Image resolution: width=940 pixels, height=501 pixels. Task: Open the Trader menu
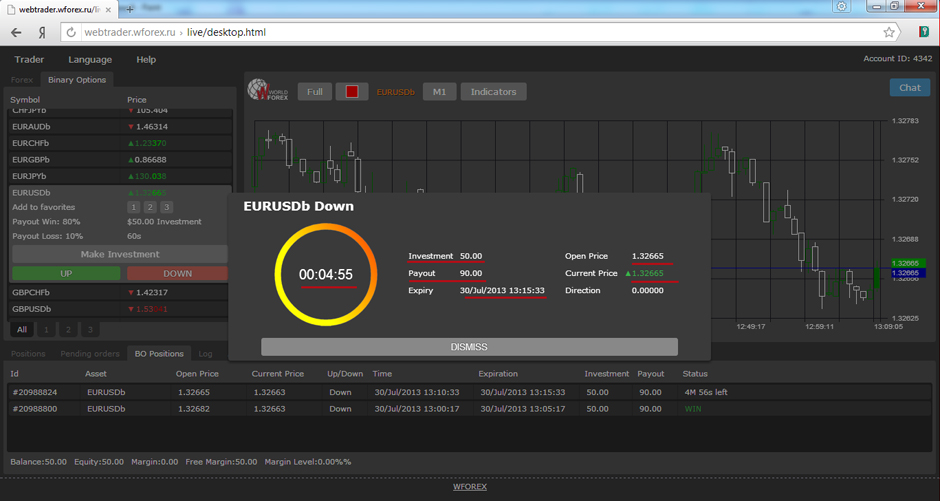29,59
